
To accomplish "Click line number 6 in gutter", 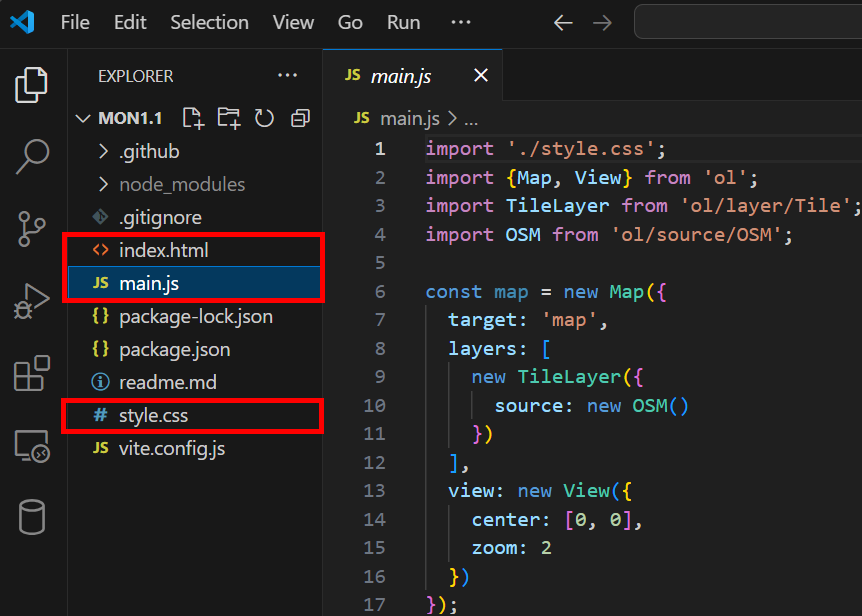I will [x=380, y=292].
